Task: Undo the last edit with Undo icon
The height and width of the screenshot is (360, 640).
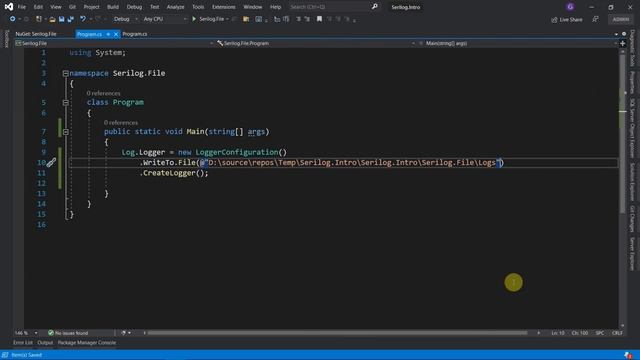Action: tap(83, 19)
